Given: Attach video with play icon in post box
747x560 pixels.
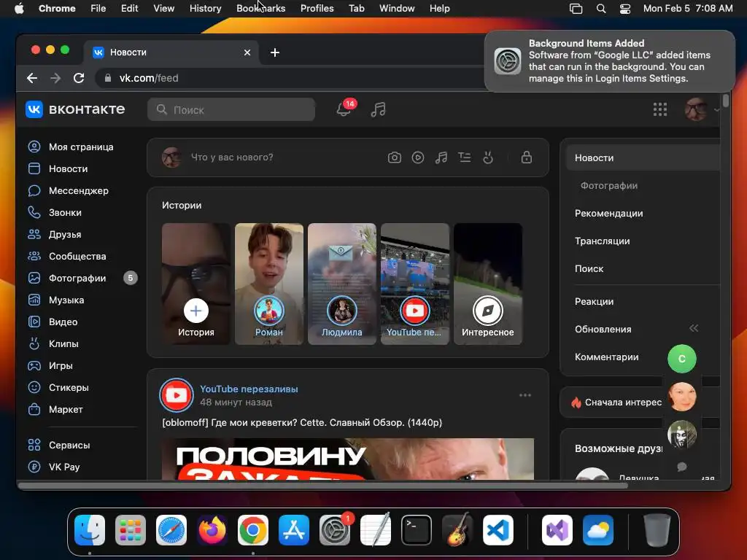Looking at the screenshot, I should (418, 157).
